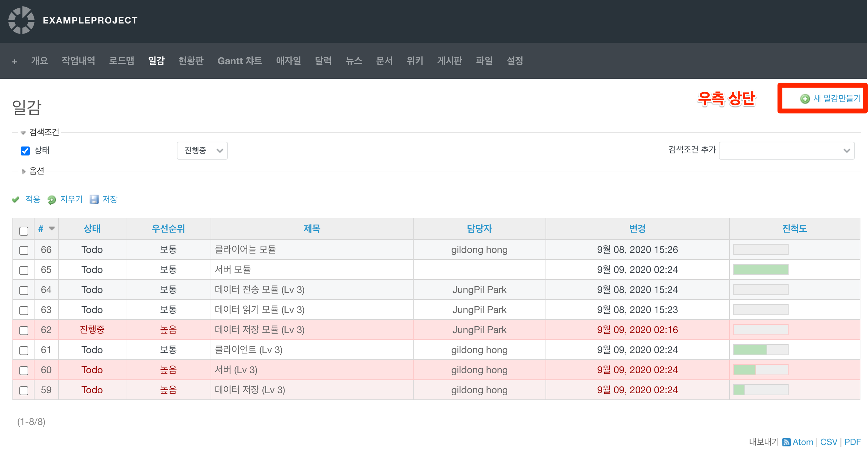The image size is (868, 454).
Task: Check the checkbox for issue 62
Action: tap(24, 330)
